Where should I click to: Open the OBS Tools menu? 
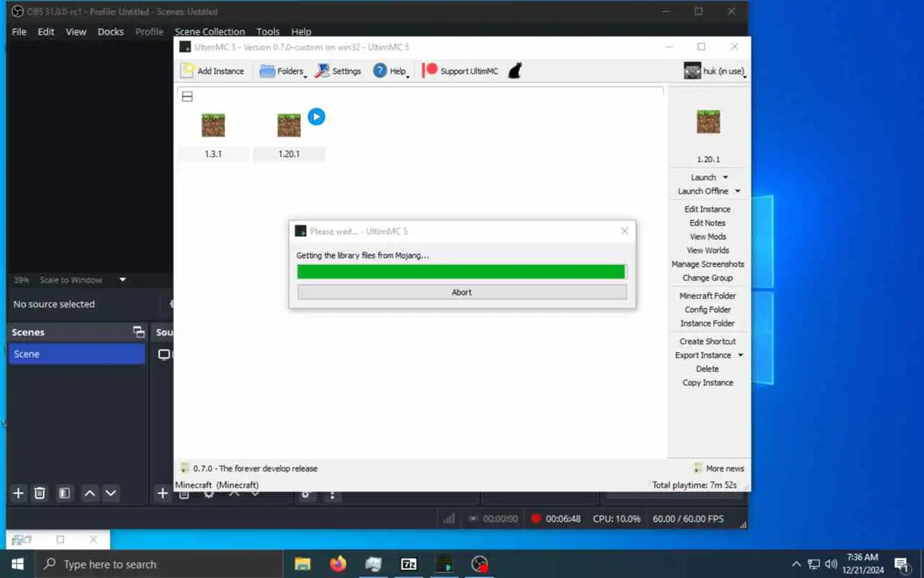tap(268, 32)
